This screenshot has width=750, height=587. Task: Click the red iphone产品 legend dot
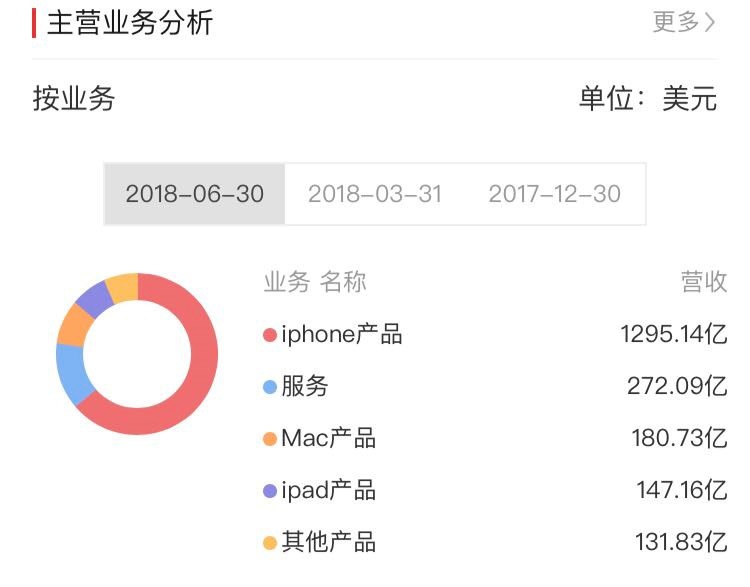[269, 335]
